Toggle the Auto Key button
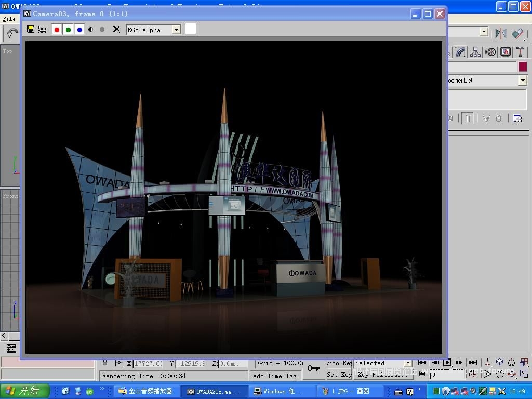Image resolution: width=532 pixels, height=399 pixels. click(339, 363)
